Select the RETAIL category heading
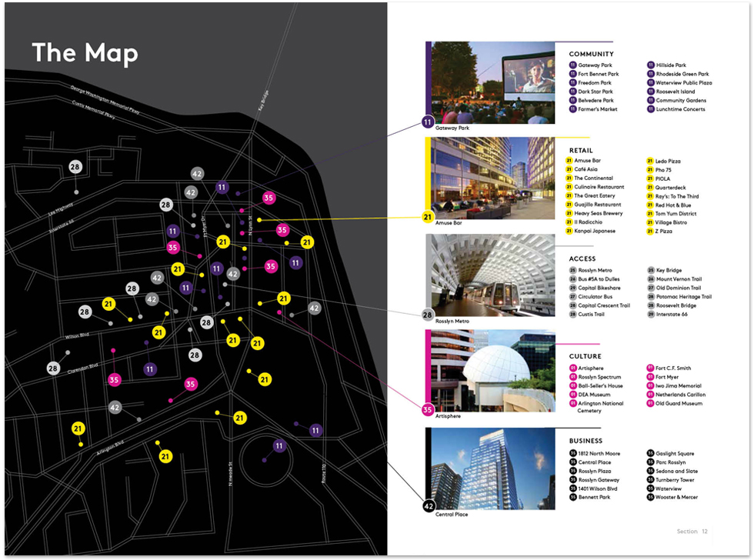This screenshot has width=754, height=560. point(581,150)
